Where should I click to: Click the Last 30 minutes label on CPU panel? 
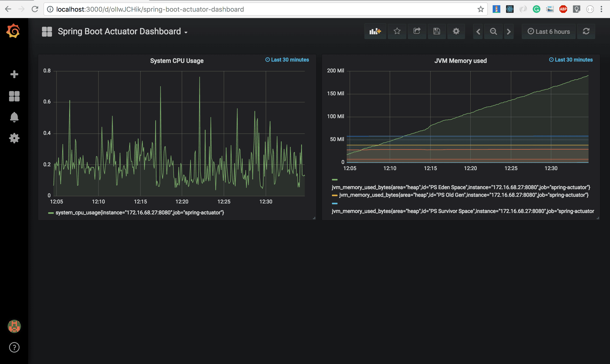287,60
